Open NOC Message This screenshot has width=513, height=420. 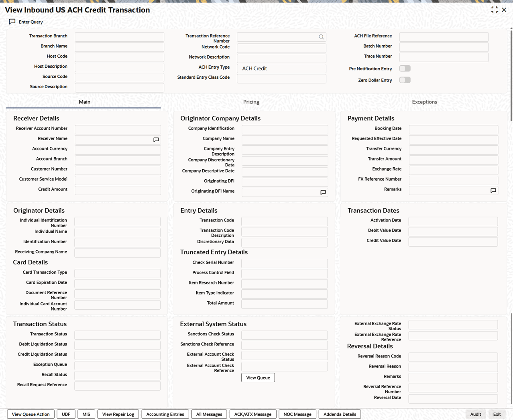297,414
